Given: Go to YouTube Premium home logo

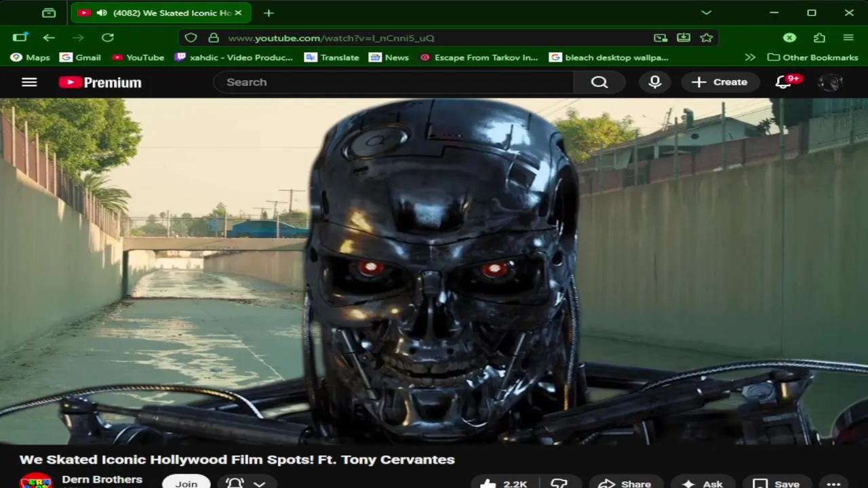Looking at the screenshot, I should 100,82.
